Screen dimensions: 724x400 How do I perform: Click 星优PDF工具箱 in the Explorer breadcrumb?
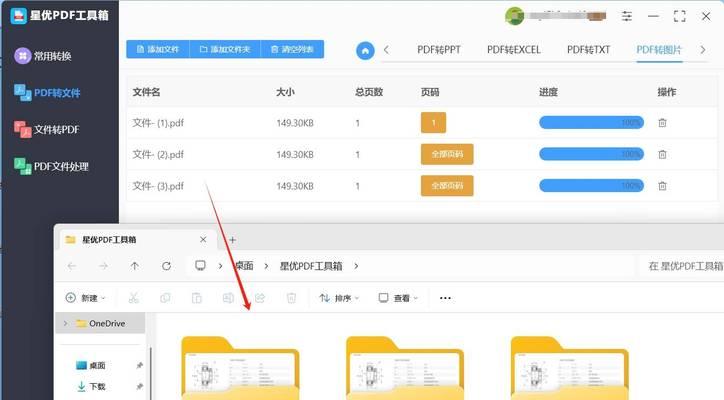(x=311, y=266)
